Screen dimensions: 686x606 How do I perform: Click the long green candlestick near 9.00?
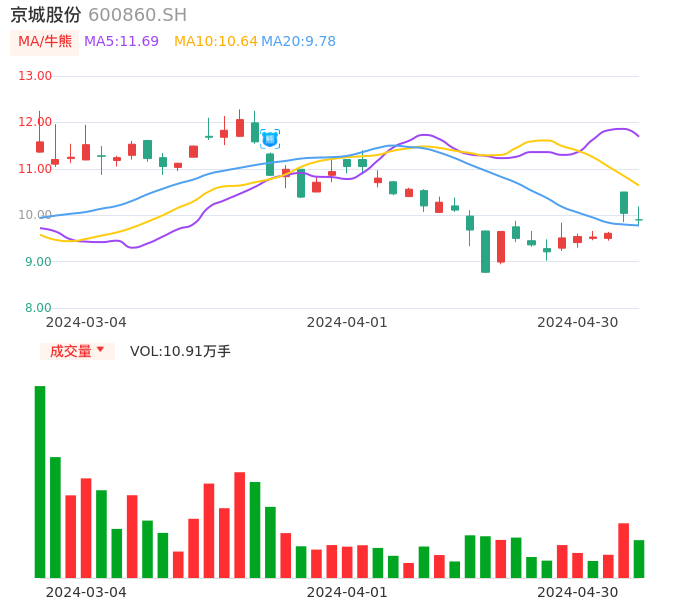coord(485,251)
